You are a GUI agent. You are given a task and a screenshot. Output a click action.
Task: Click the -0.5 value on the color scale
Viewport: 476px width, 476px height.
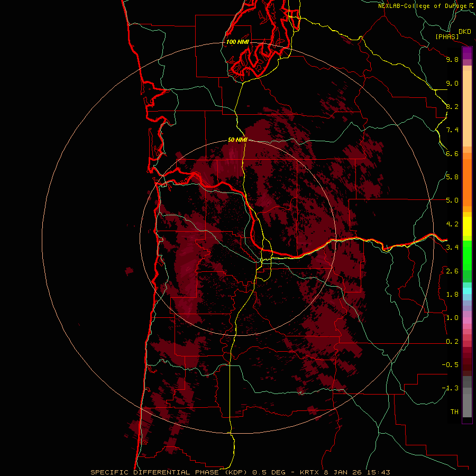[450, 365]
